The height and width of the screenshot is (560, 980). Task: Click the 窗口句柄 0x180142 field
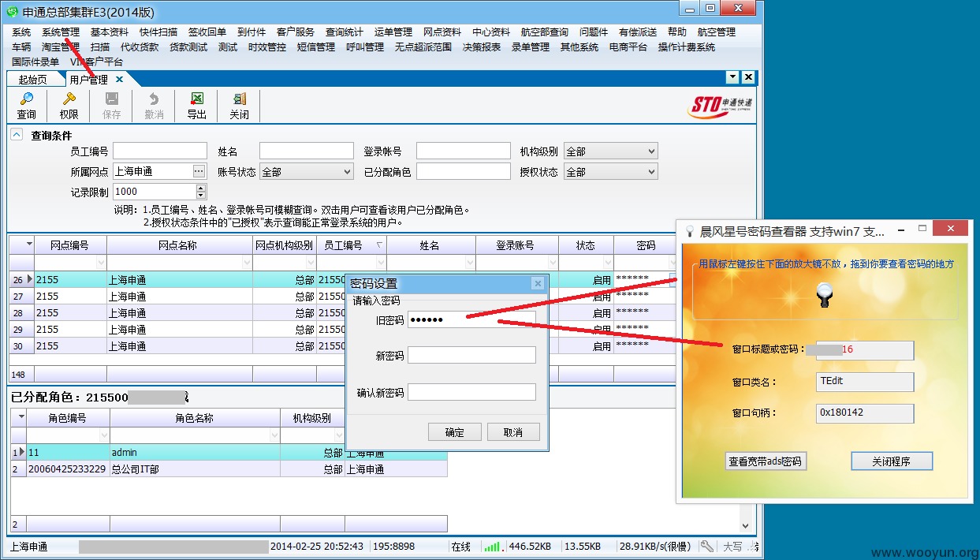click(865, 413)
